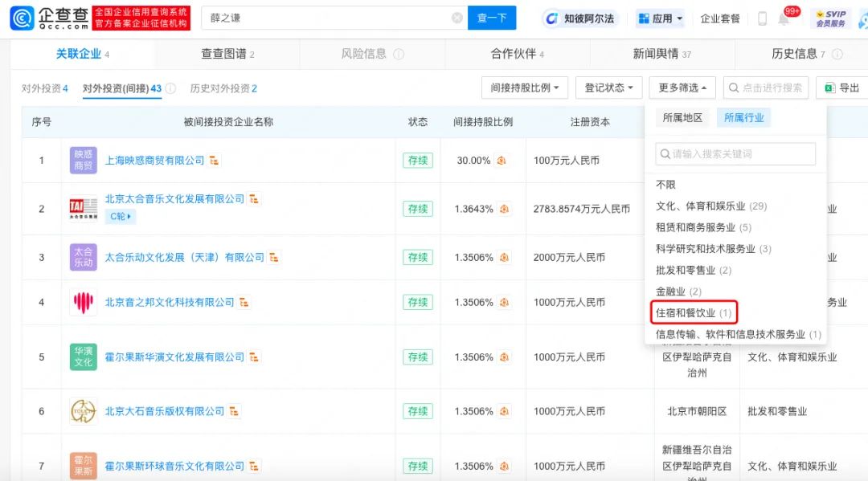Viewport: 868px width, 481px height.
Task: Click info icon next to 对外投资(间接) 43
Action: (x=170, y=88)
